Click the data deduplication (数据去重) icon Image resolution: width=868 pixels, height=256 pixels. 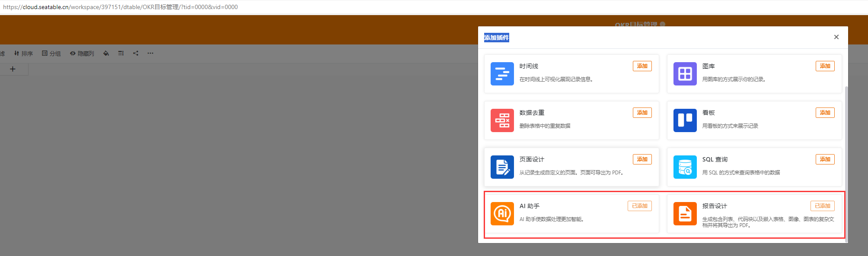click(x=502, y=120)
